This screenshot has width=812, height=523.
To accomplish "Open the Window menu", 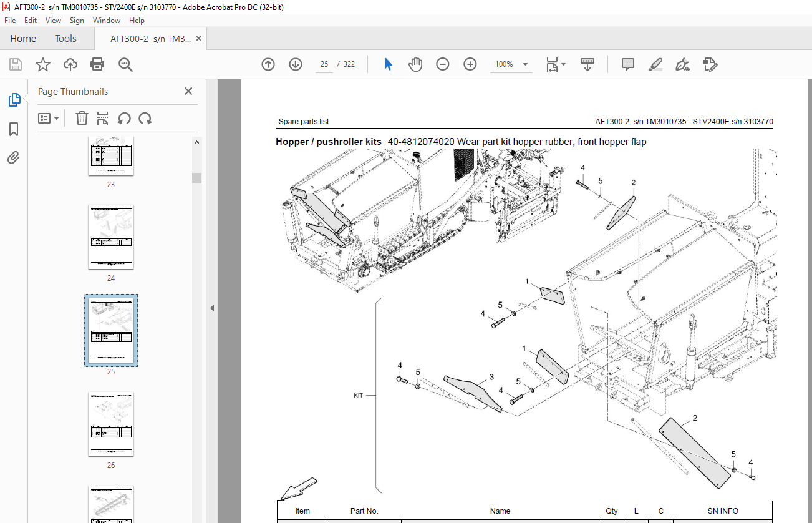I will click(107, 21).
